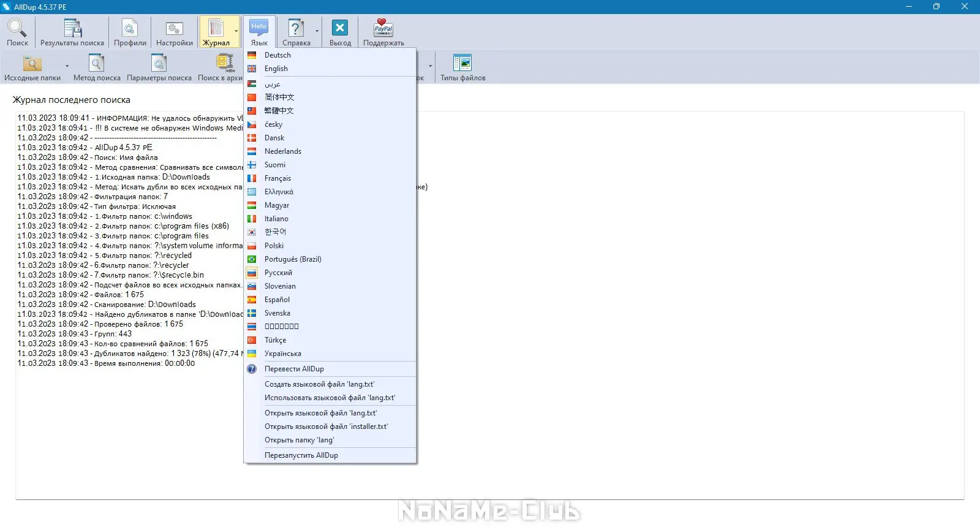Open the Профили toolbar icon
Image resolution: width=980 pixels, height=527 pixels.
tap(130, 32)
